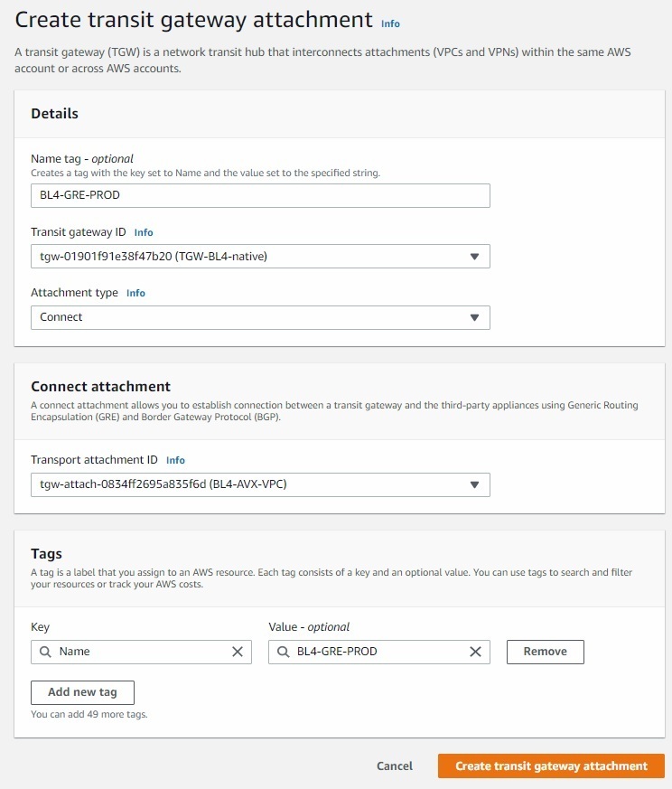The width and height of the screenshot is (672, 789).
Task: Cancel the attachment creation
Action: click(x=395, y=766)
